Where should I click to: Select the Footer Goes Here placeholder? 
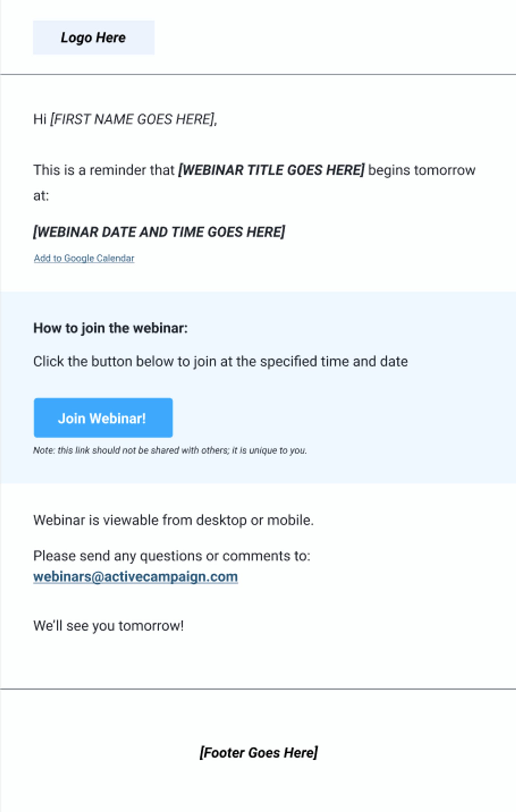(x=258, y=753)
